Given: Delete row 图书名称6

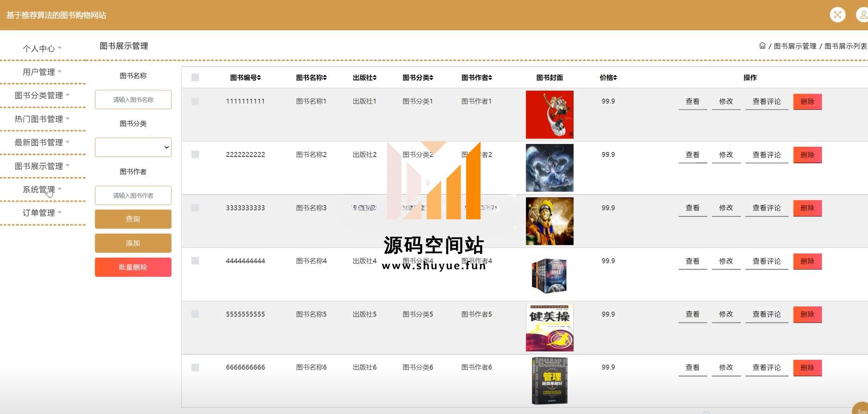Looking at the screenshot, I should (807, 368).
